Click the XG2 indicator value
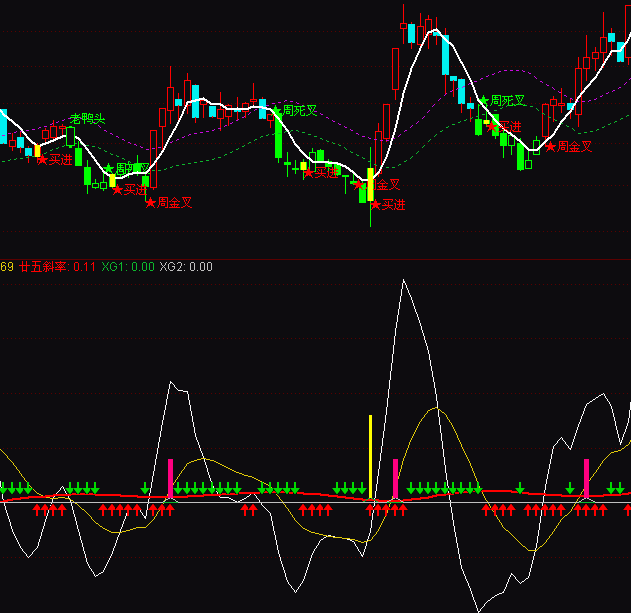The image size is (631, 613). (x=186, y=267)
